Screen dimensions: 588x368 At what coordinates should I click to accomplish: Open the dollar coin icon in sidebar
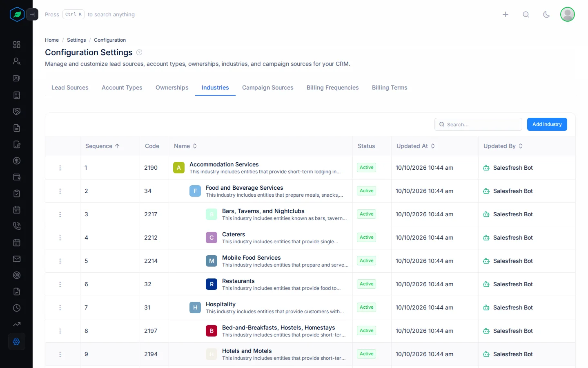click(x=17, y=161)
